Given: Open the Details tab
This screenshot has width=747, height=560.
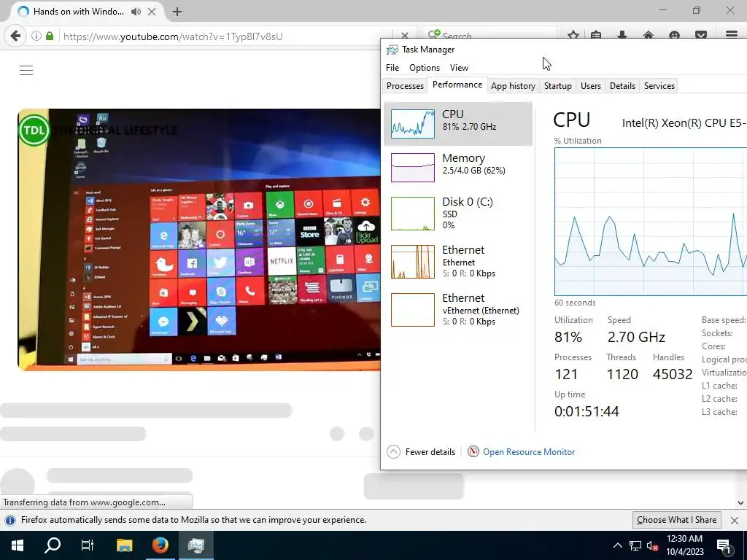Looking at the screenshot, I should (622, 86).
